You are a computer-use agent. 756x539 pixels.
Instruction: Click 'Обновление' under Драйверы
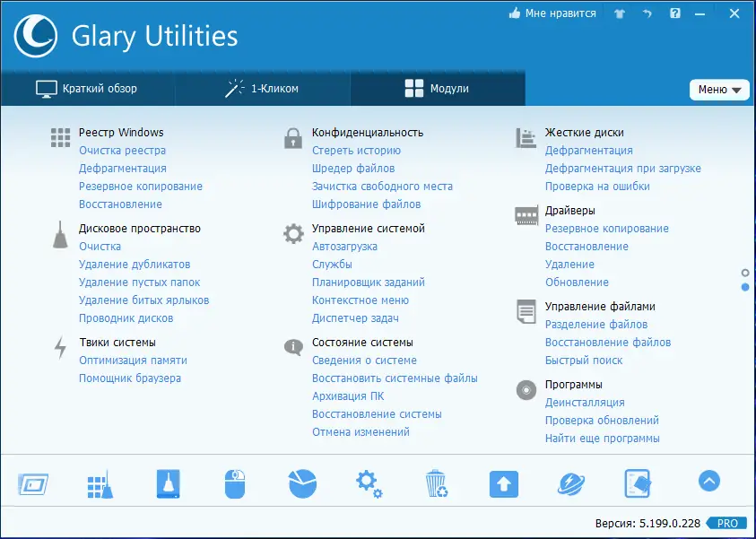[578, 282]
